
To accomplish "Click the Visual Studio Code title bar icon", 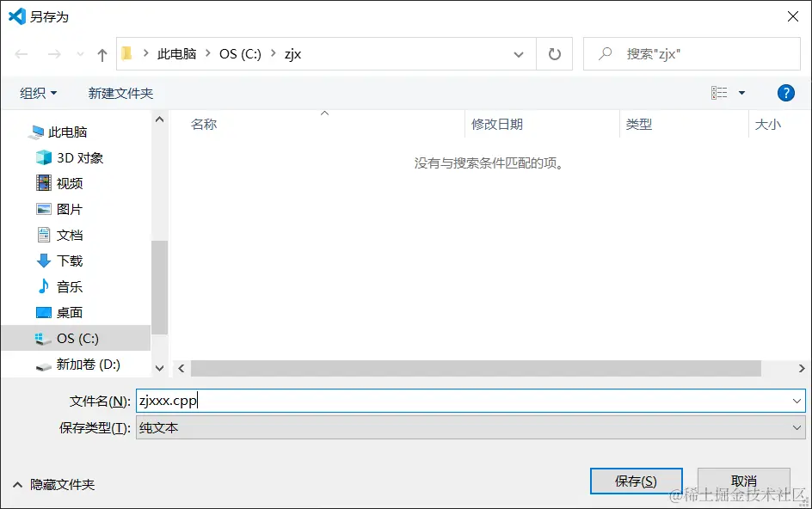I will tap(15, 15).
